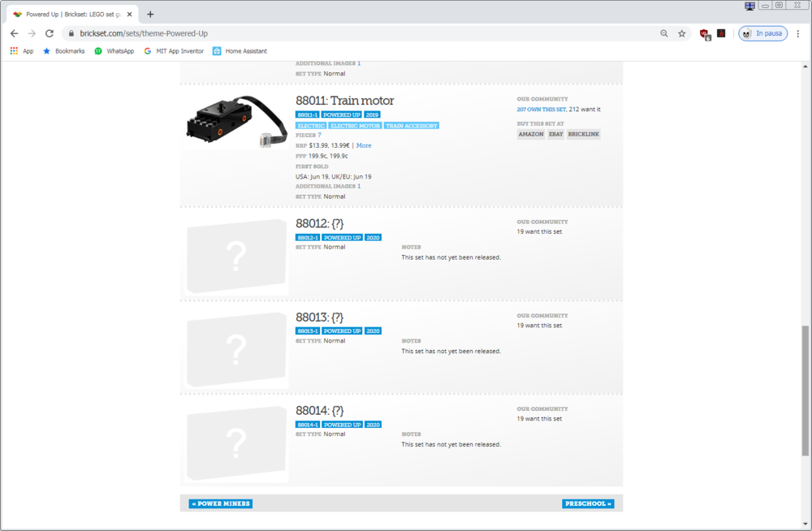Click POWERED UP tag on Train motor
The image size is (812, 531).
tap(341, 114)
